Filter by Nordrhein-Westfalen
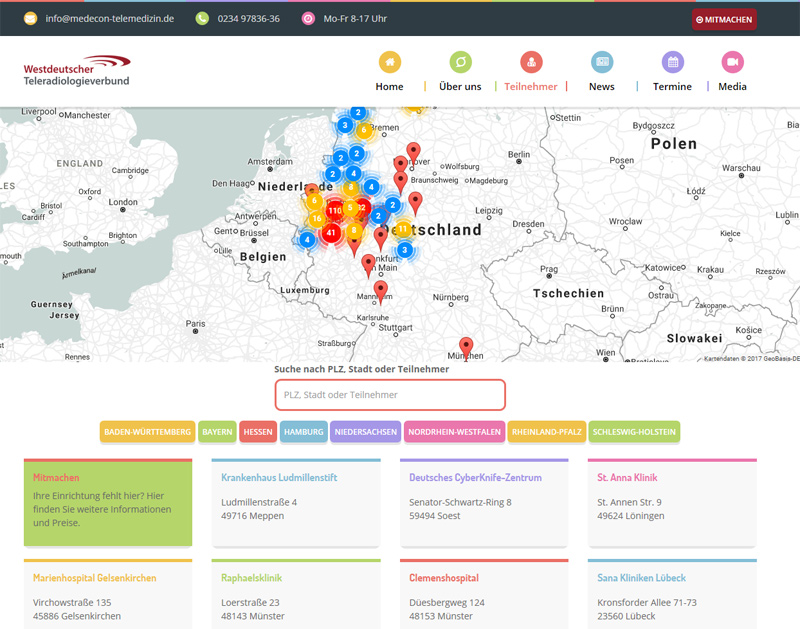Image resolution: width=800 pixels, height=629 pixels. point(454,432)
